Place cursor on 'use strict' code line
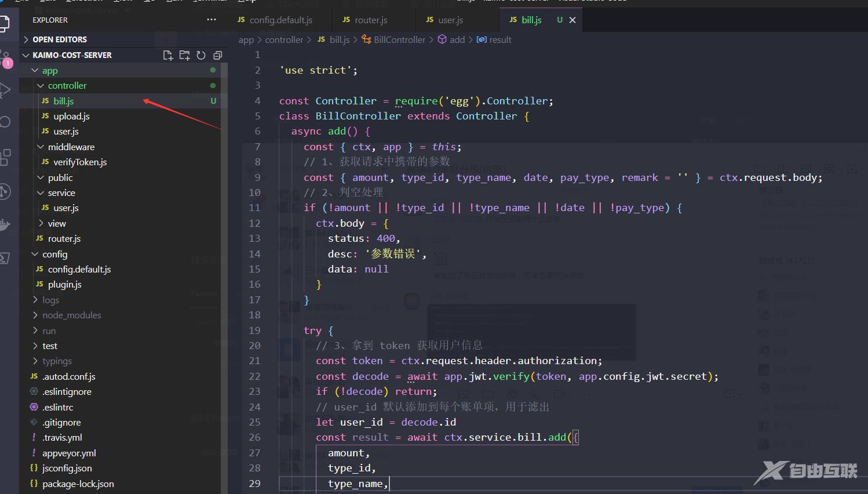 click(x=318, y=70)
